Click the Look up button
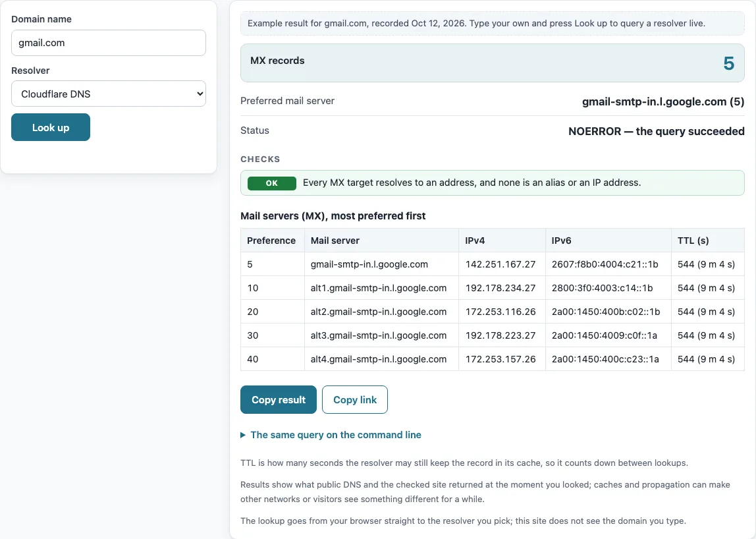Image resolution: width=756 pixels, height=539 pixels. point(51,127)
